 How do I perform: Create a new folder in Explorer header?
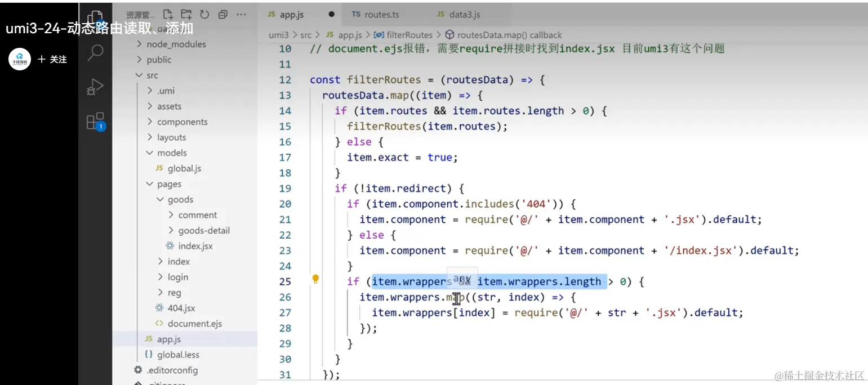tap(186, 14)
